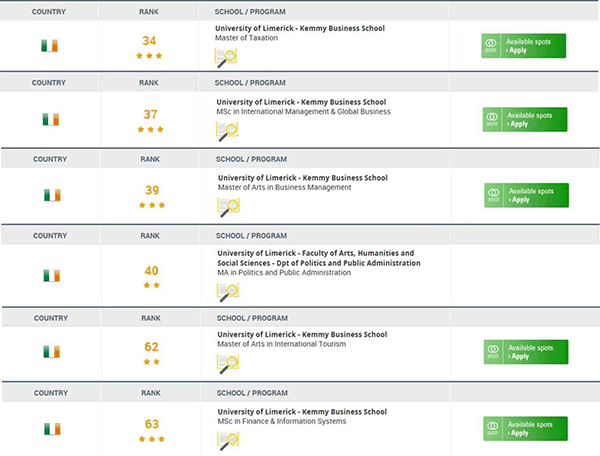Apply for MSc in Finance & Information Systems

pos(525,428)
